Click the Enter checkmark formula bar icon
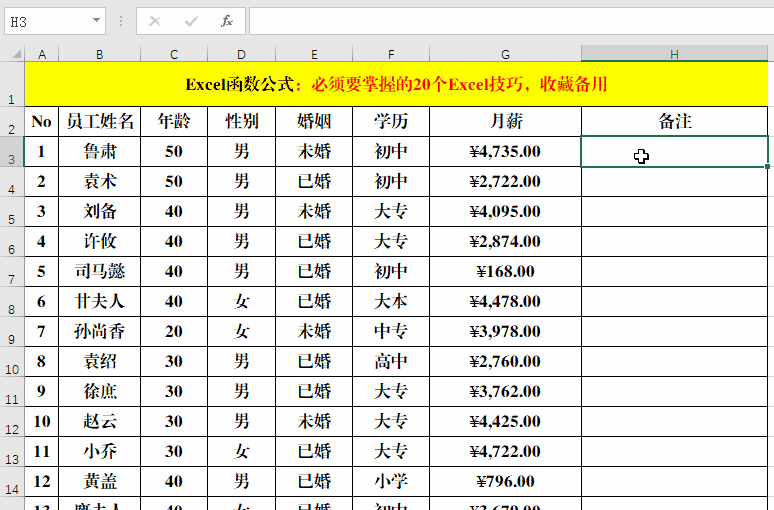Viewport: 774px width, 510px height. [191, 21]
